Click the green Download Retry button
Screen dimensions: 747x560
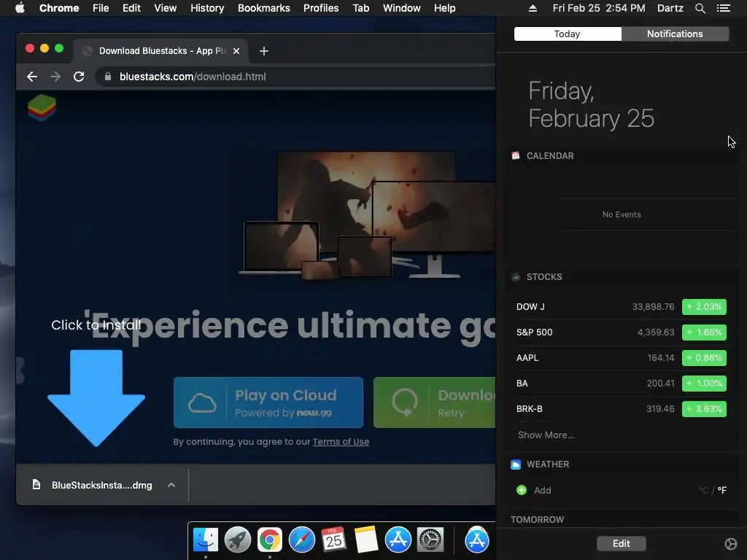coord(435,402)
